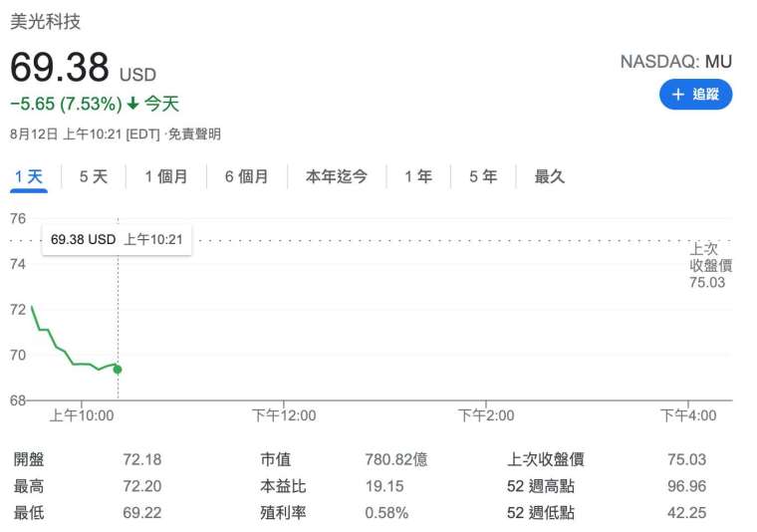This screenshot has width=757, height=532.
Task: Click the 52 週高點 label
Action: [x=541, y=486]
